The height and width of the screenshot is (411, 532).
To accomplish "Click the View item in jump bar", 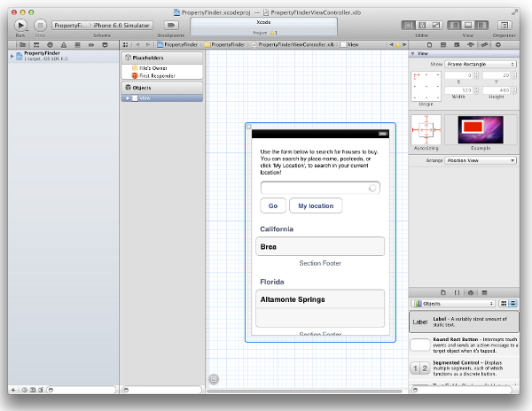I will (349, 44).
